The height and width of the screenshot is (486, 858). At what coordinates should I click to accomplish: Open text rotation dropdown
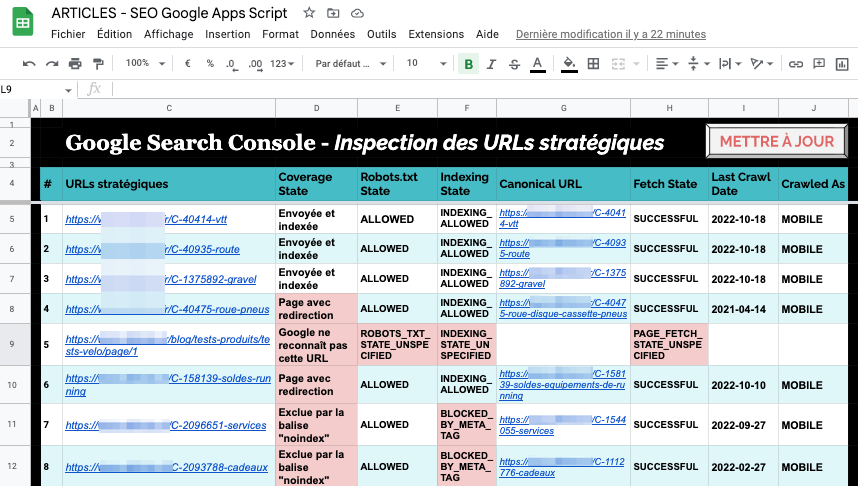pos(762,64)
